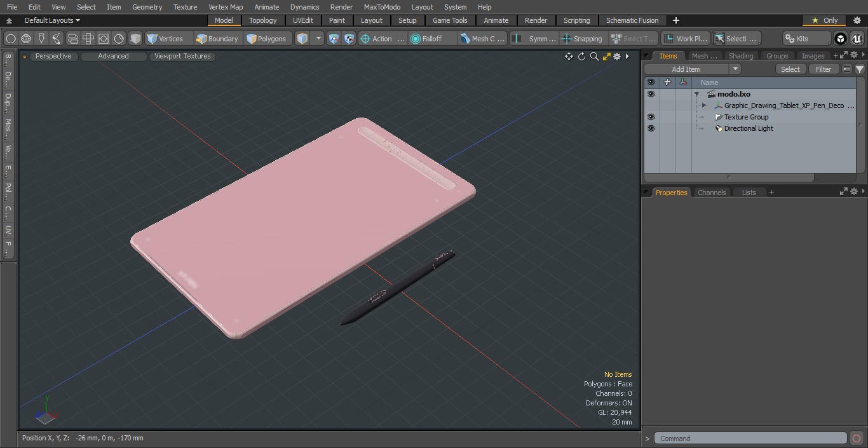This screenshot has height=448, width=868.
Task: Open the viewport settings gear
Action: [x=617, y=57]
